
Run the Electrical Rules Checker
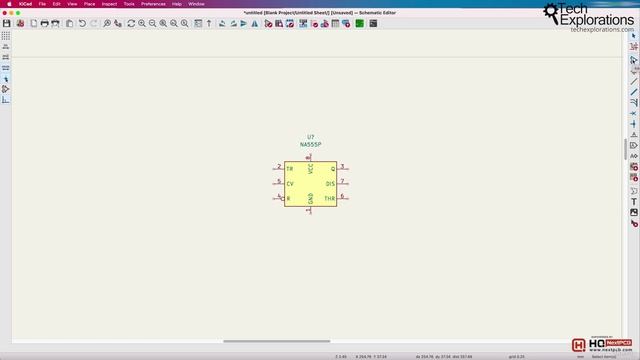(x=314, y=23)
